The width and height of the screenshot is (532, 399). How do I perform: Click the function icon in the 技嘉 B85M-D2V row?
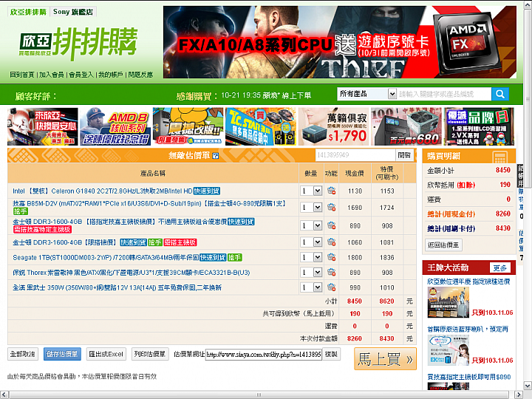(332, 207)
